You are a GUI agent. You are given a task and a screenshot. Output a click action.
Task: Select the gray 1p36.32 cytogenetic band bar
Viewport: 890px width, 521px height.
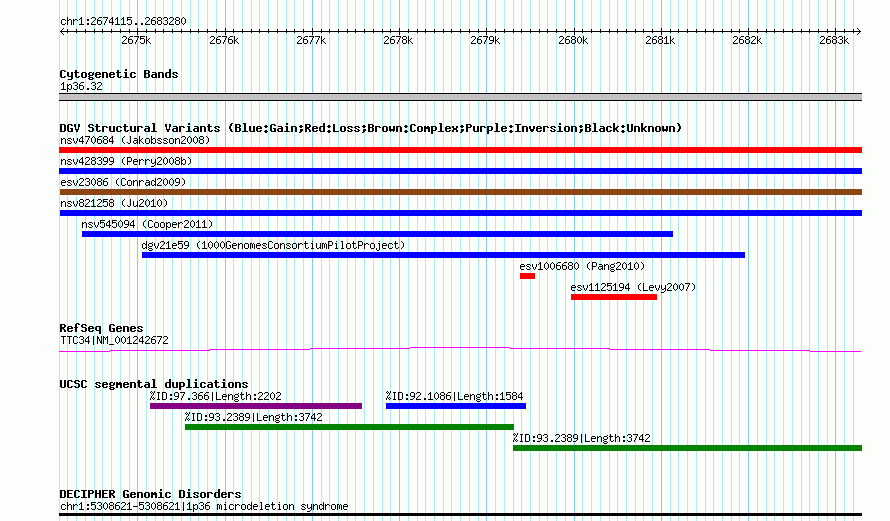[x=460, y=97]
